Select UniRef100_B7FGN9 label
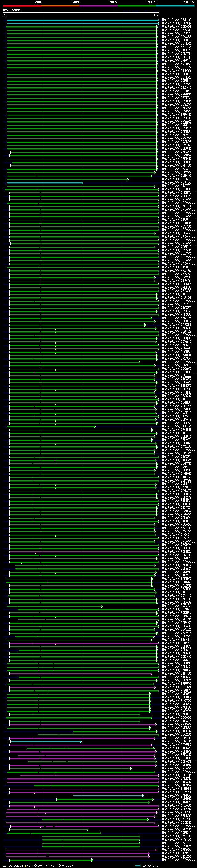 tap(177, 115)
